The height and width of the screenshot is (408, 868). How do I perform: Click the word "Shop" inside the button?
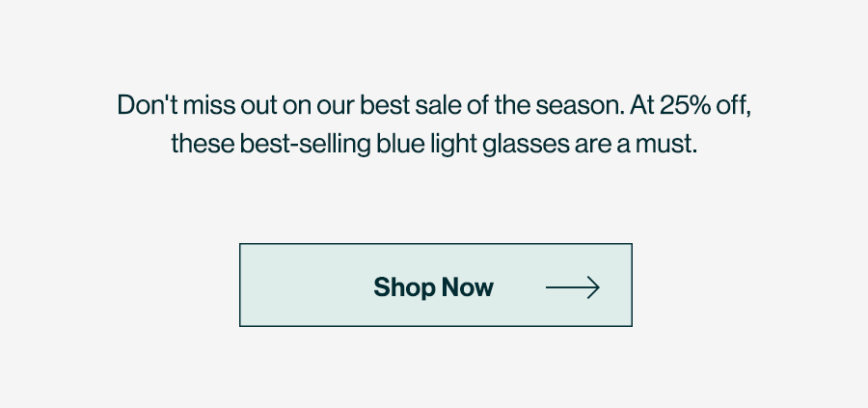[x=404, y=287]
